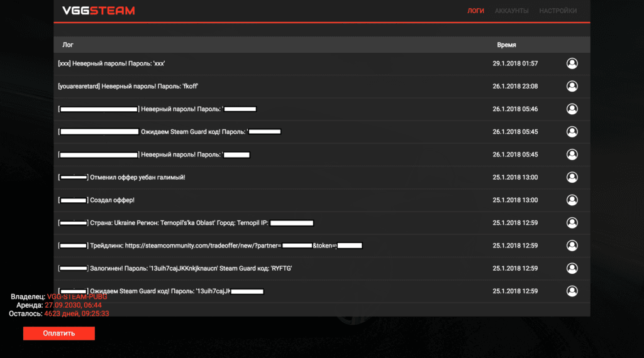Go to the НАСТРОЙКИ tab

(558, 11)
